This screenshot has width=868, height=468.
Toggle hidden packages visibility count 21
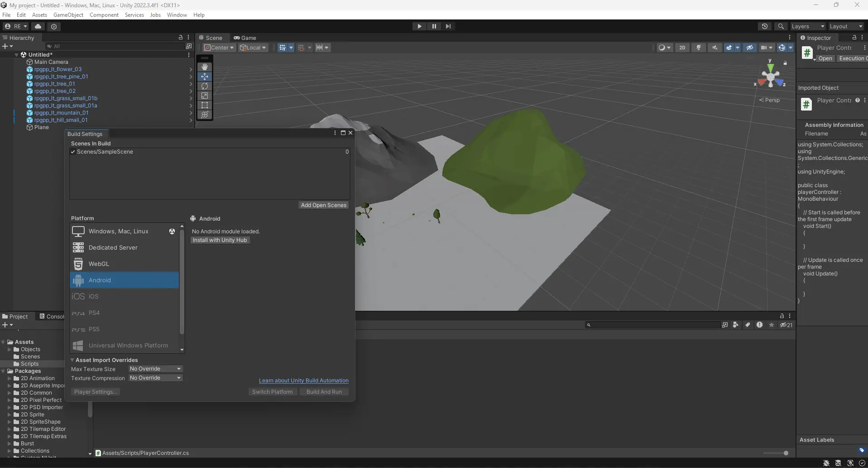tap(786, 325)
